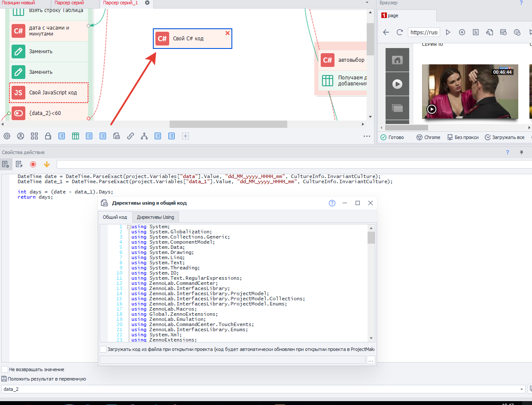Open the project settings gear icon
Screen dimensions: 532x405
pyautogui.click(x=7, y=136)
